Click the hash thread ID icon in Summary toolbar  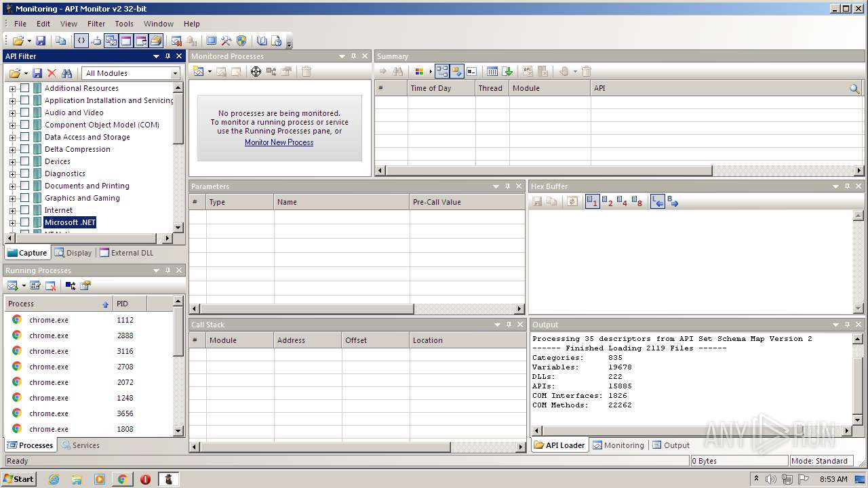(472, 71)
